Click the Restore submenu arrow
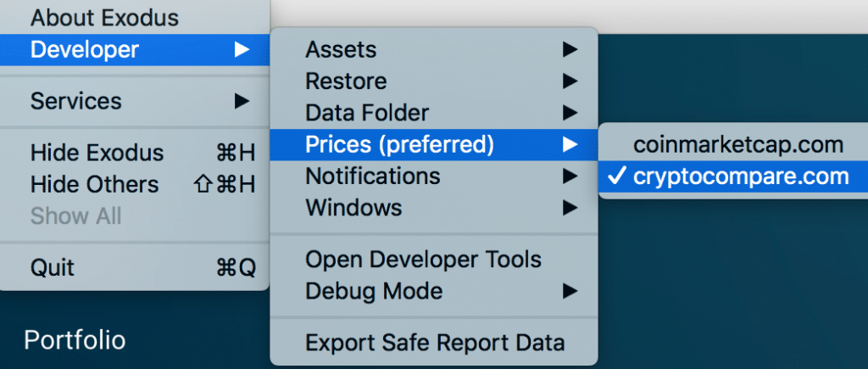The image size is (868, 369). point(570,81)
